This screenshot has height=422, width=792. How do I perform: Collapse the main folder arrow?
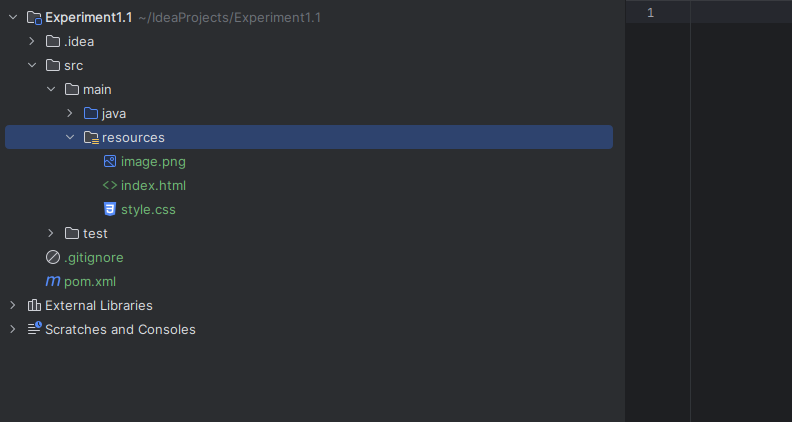(x=51, y=89)
